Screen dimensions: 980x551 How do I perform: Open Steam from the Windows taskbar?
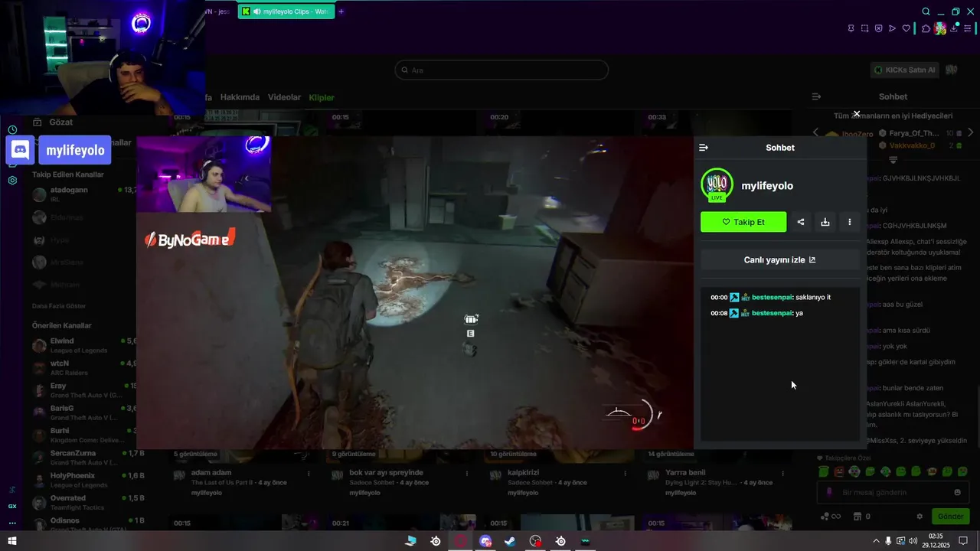click(x=510, y=541)
